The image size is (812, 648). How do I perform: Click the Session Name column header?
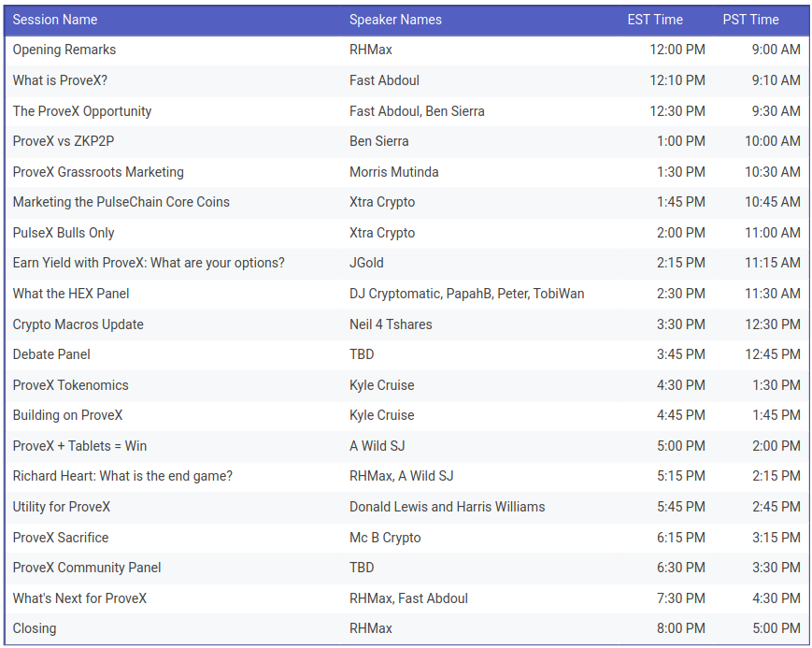click(55, 20)
